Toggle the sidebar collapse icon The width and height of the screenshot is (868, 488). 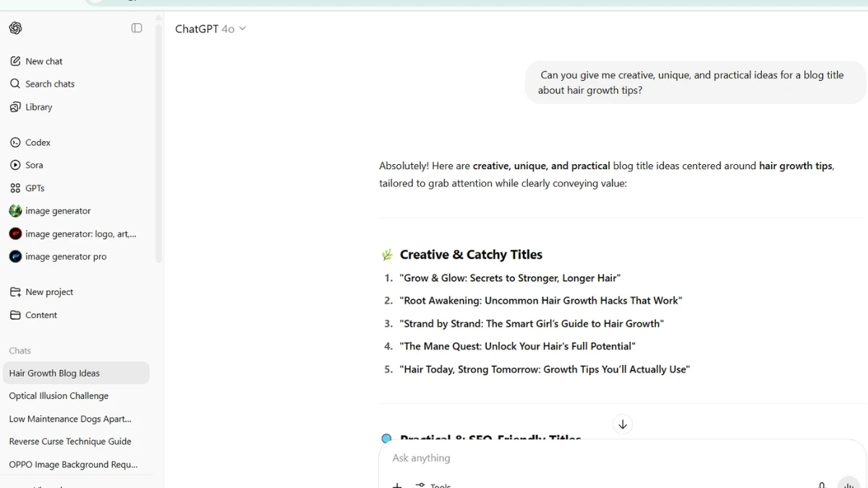137,28
